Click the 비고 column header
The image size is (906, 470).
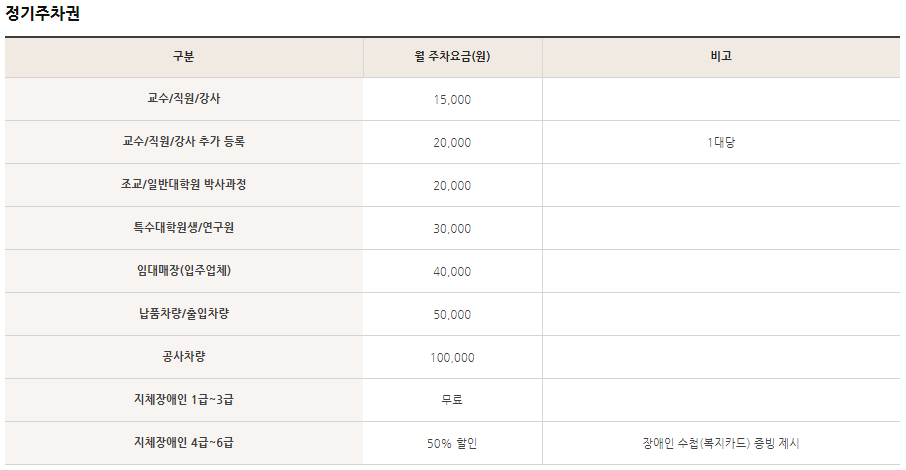(721, 56)
